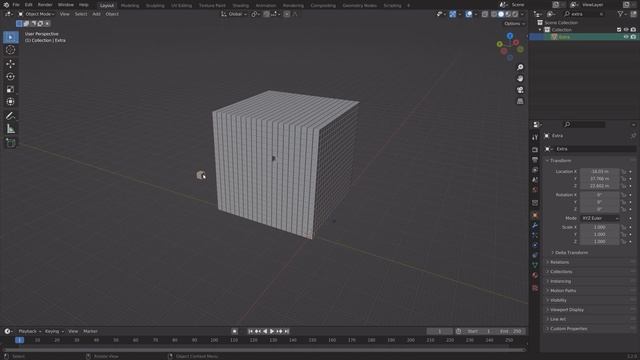Click the Z axis on navigation gizmo
This screenshot has width=640, height=360.
pos(510,36)
